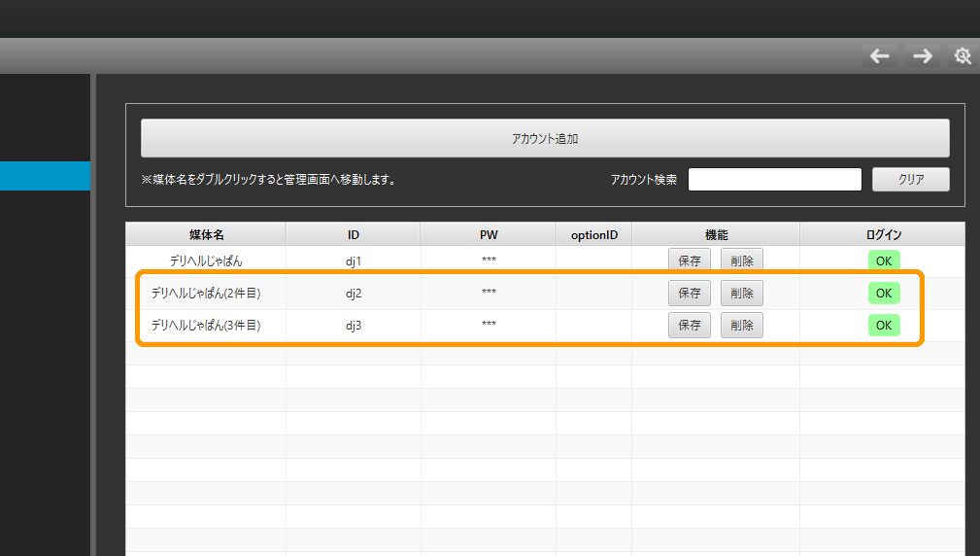Select the デリヘルじゃぱん(3件目) media name
This screenshot has height=556, width=980.
click(x=206, y=326)
